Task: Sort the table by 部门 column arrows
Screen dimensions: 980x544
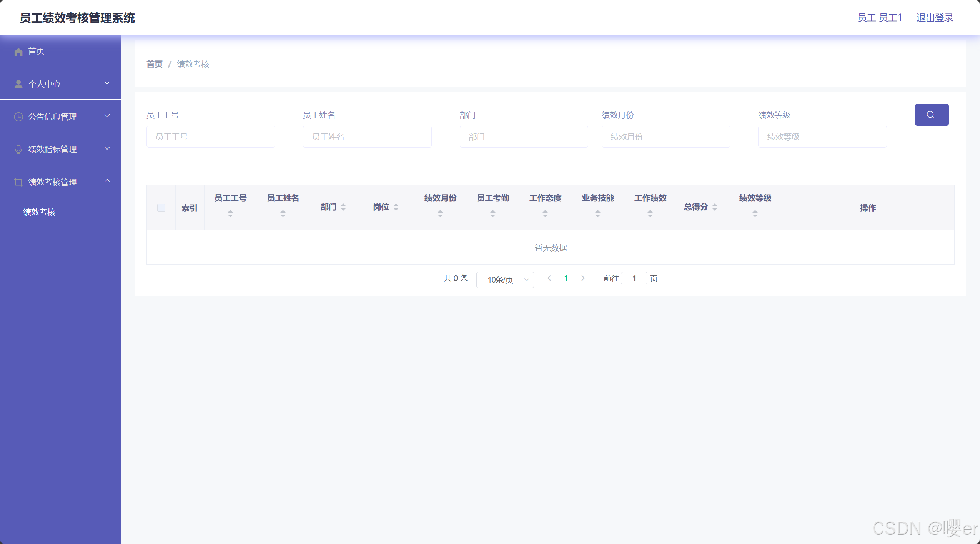Action: pyautogui.click(x=343, y=207)
